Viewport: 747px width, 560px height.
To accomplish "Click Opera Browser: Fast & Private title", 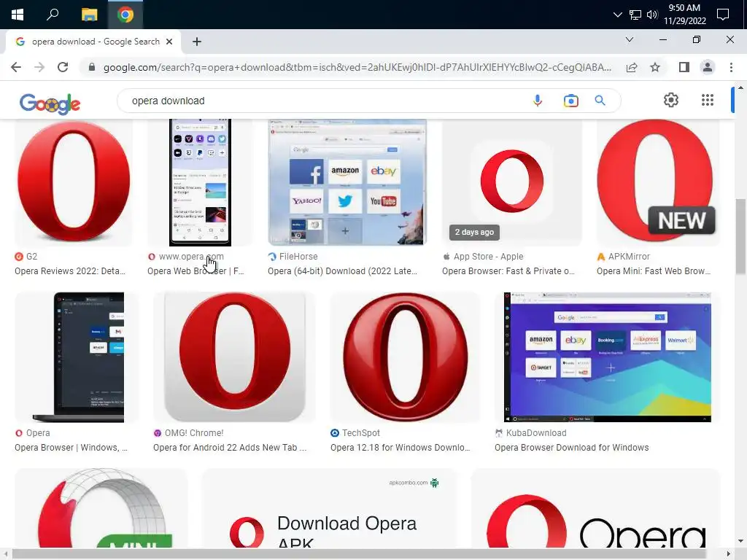I will point(508,271).
